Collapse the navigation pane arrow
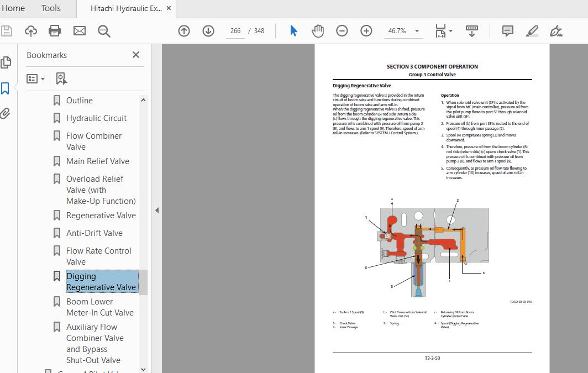588x373 pixels. (157, 210)
